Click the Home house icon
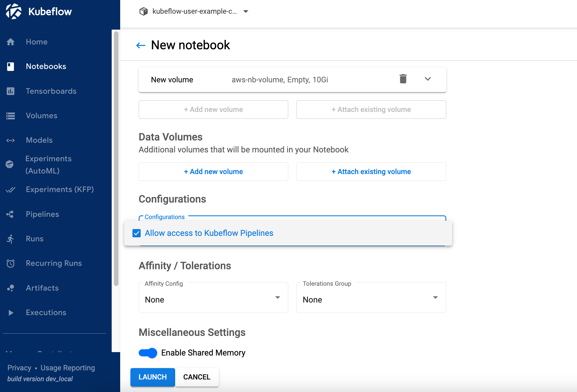This screenshot has width=577, height=392. click(x=11, y=42)
